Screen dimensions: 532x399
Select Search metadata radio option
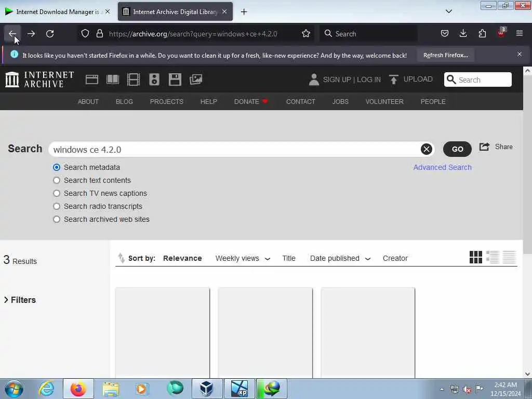point(57,168)
